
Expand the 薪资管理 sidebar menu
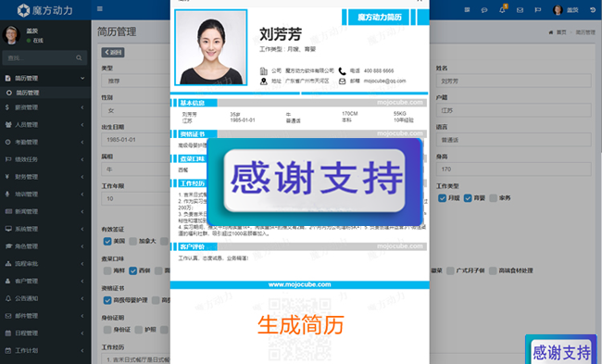(x=45, y=107)
